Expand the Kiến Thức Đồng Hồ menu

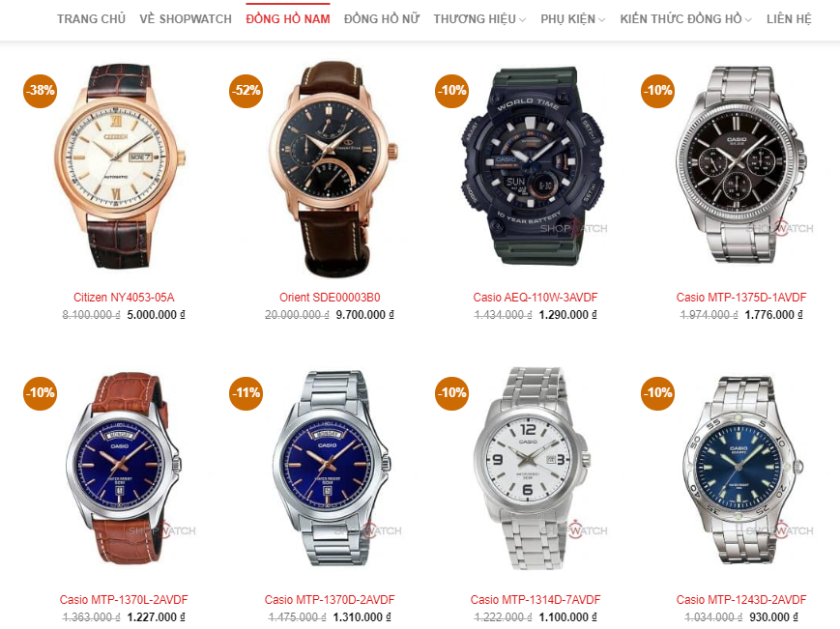coord(685,19)
